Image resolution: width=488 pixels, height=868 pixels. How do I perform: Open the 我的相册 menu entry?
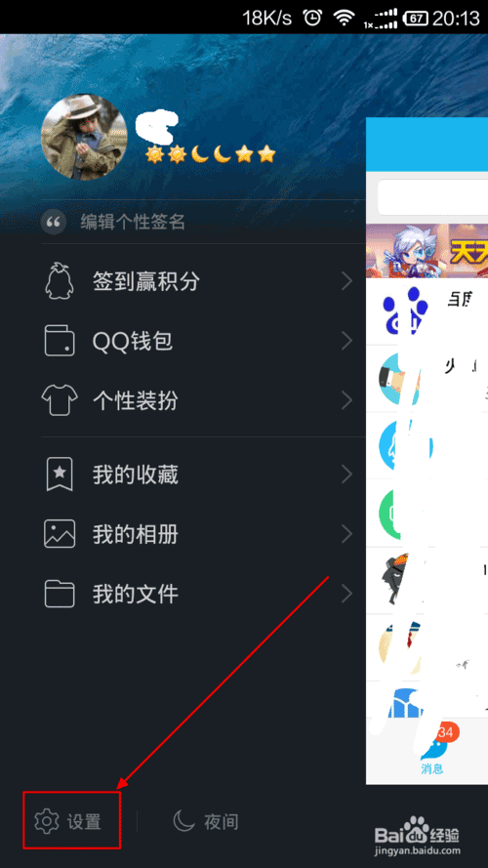point(204,534)
